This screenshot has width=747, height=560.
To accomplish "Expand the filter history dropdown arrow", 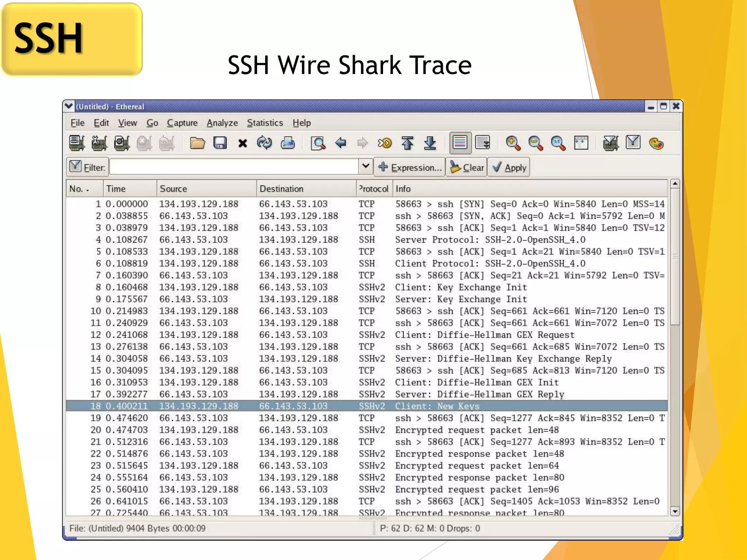I will tap(365, 167).
